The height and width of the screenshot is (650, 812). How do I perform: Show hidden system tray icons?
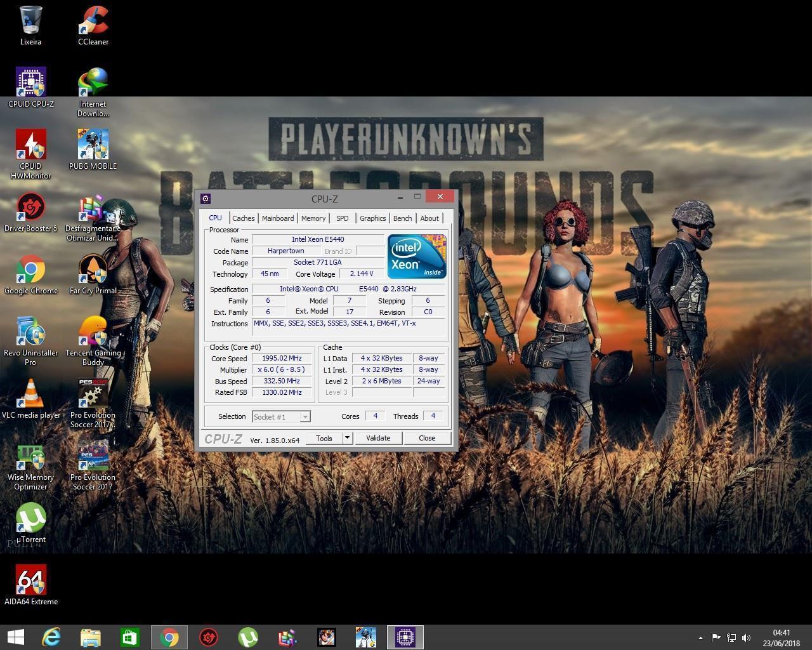tap(700, 637)
